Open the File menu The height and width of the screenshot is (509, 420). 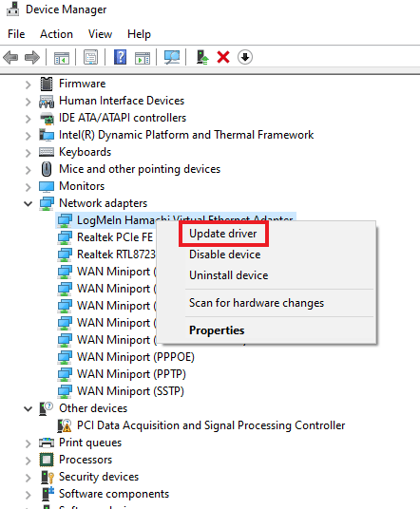[16, 34]
